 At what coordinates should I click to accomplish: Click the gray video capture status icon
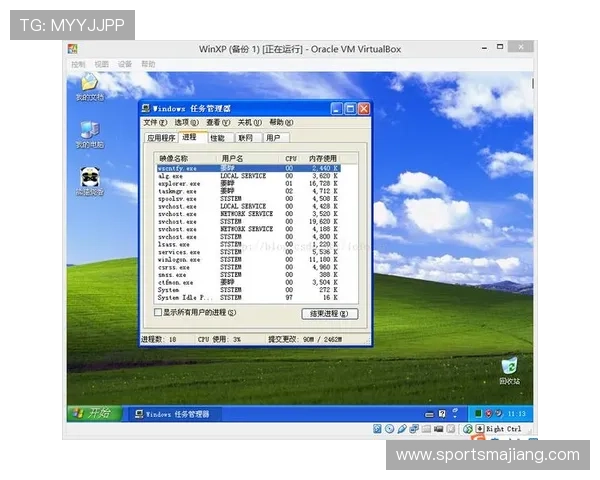[x=451, y=429]
